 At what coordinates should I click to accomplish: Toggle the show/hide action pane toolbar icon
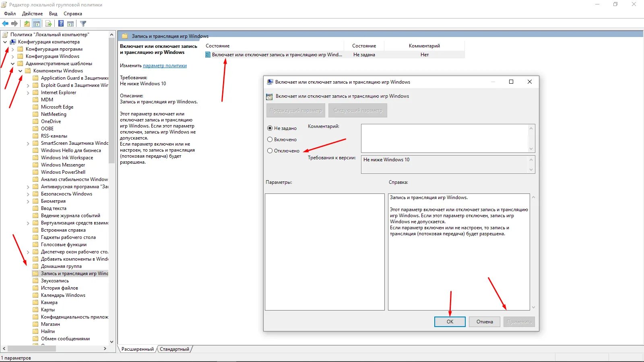tap(70, 24)
